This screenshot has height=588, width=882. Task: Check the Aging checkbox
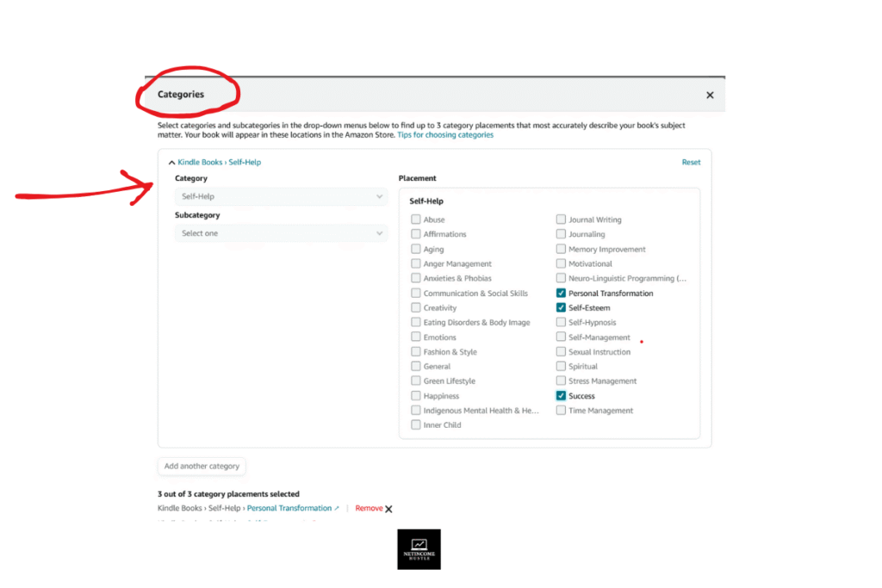[416, 249]
